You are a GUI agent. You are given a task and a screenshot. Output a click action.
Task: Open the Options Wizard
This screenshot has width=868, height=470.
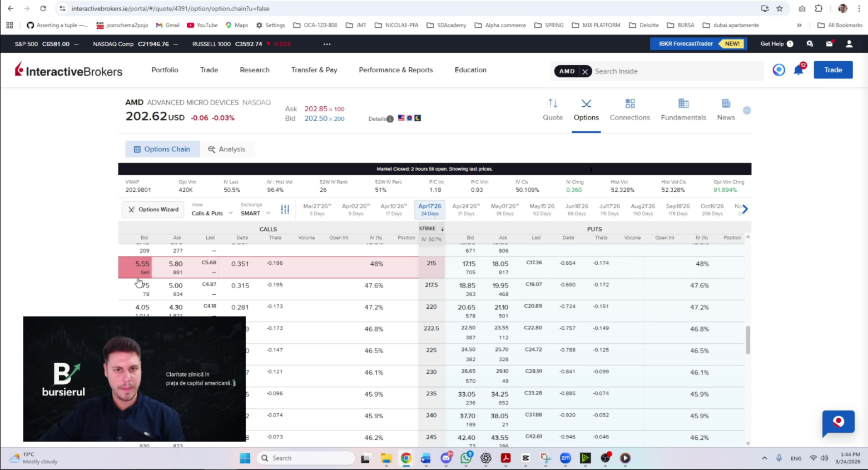click(152, 209)
